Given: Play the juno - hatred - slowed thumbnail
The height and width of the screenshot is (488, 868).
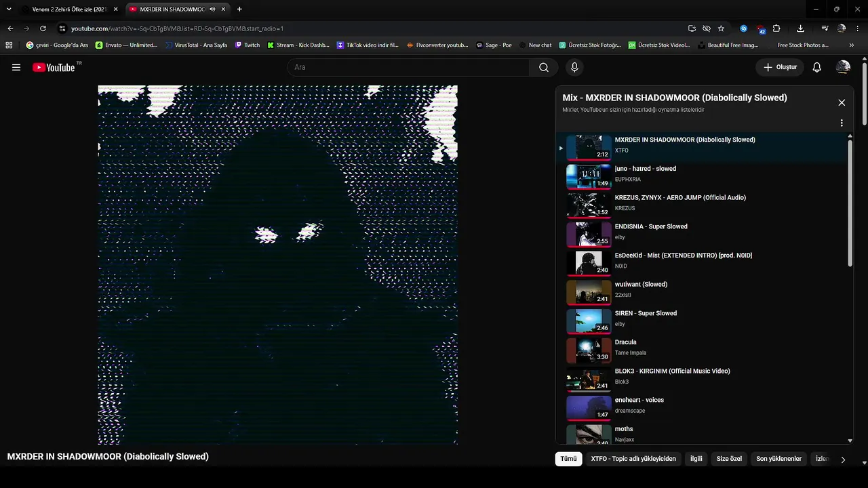Looking at the screenshot, I should [589, 177].
